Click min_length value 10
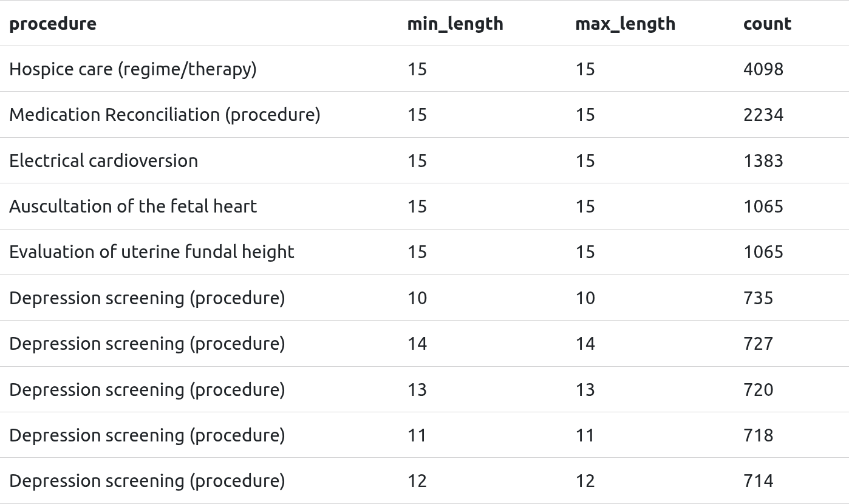The width and height of the screenshot is (849, 504). tap(417, 298)
